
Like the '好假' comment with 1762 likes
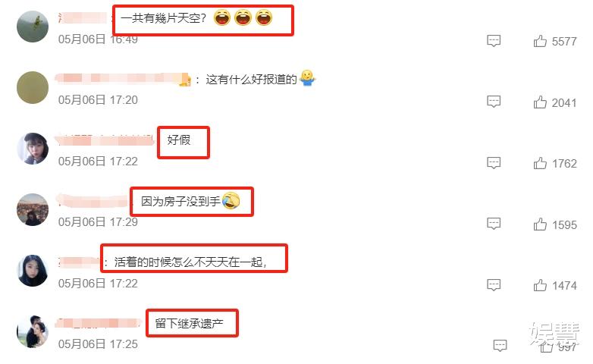540,163
